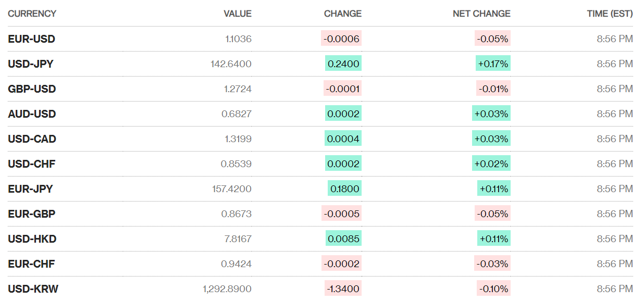This screenshot has width=644, height=301.
Task: Open the USD-KRW currency pair link
Action: pyautogui.click(x=33, y=289)
